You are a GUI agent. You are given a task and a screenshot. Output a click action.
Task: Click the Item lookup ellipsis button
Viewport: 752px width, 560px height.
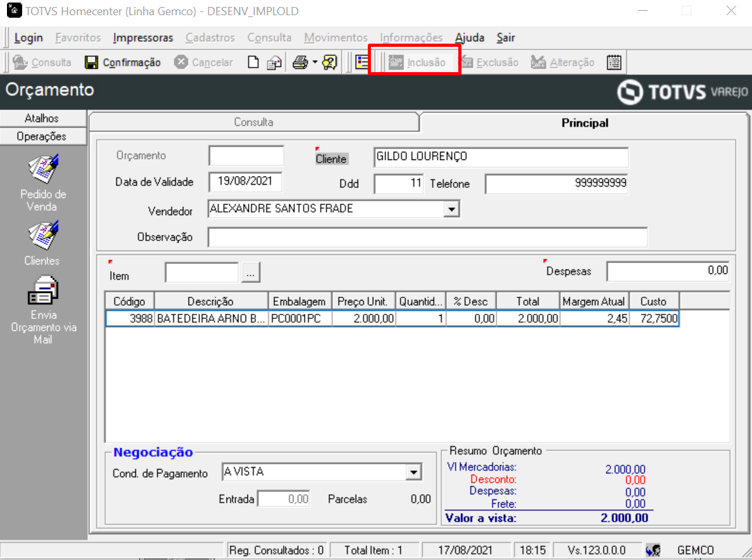[250, 272]
